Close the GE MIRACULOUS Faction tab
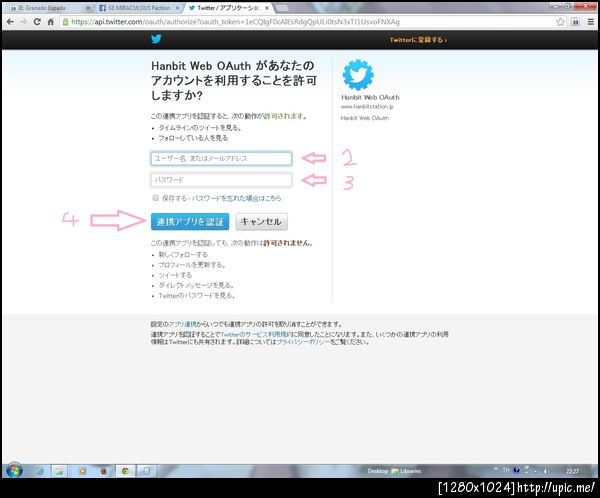This screenshot has width=600, height=498. coord(177,8)
